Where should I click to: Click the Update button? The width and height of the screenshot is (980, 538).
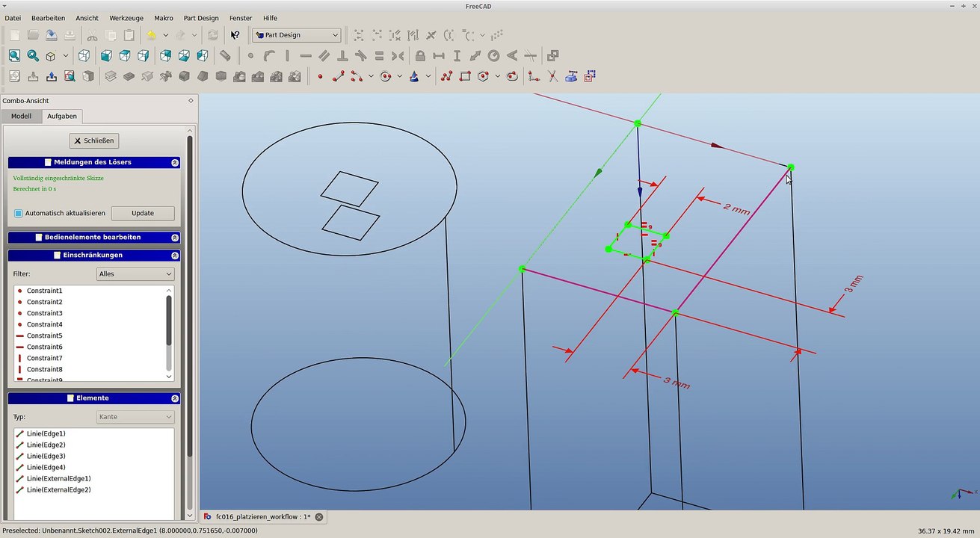(x=143, y=213)
